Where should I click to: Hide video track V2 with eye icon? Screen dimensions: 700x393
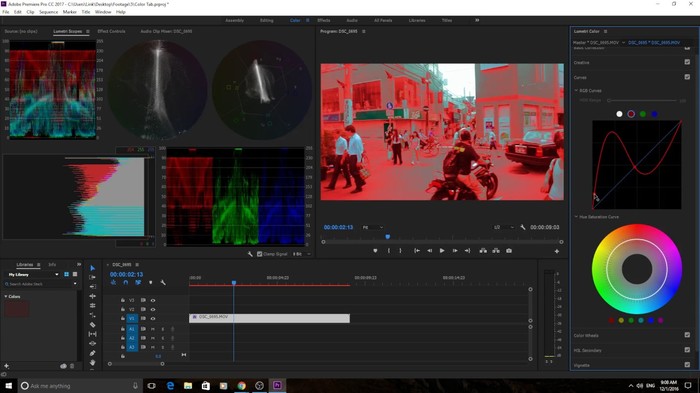pyautogui.click(x=153, y=309)
